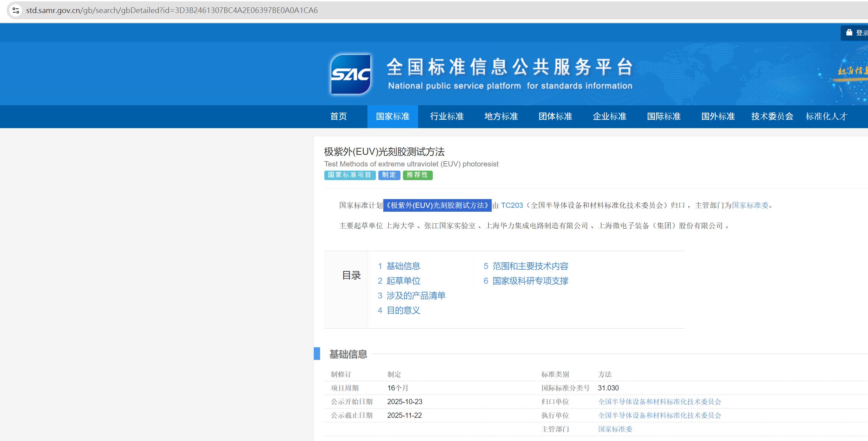The width and height of the screenshot is (868, 441).
Task: Jump to 起草单位 contents entry
Action: (x=403, y=281)
